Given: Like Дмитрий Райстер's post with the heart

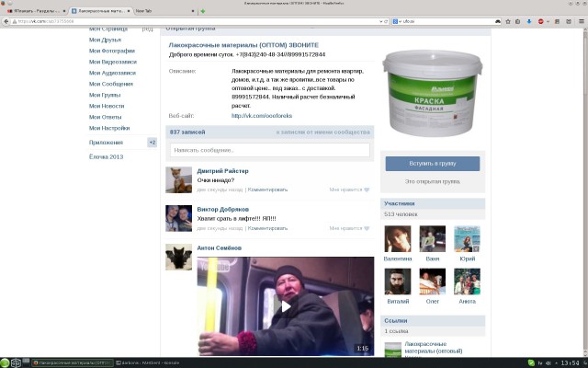Looking at the screenshot, I should point(367,190).
